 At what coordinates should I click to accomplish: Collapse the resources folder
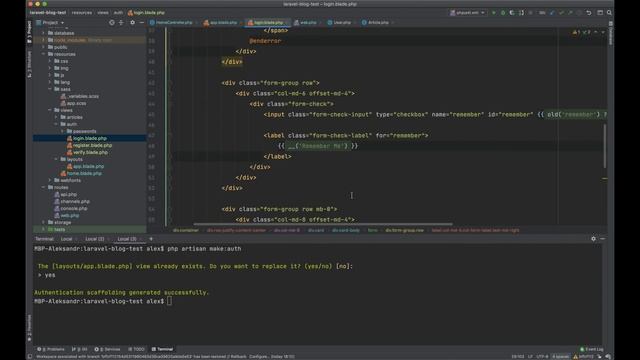pyautogui.click(x=44, y=54)
